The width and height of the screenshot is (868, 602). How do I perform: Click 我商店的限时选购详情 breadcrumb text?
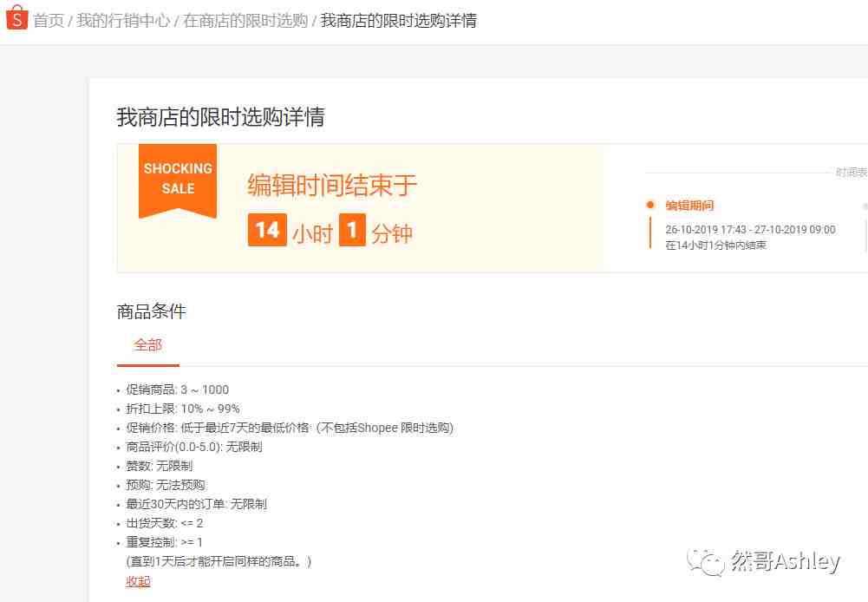[399, 21]
